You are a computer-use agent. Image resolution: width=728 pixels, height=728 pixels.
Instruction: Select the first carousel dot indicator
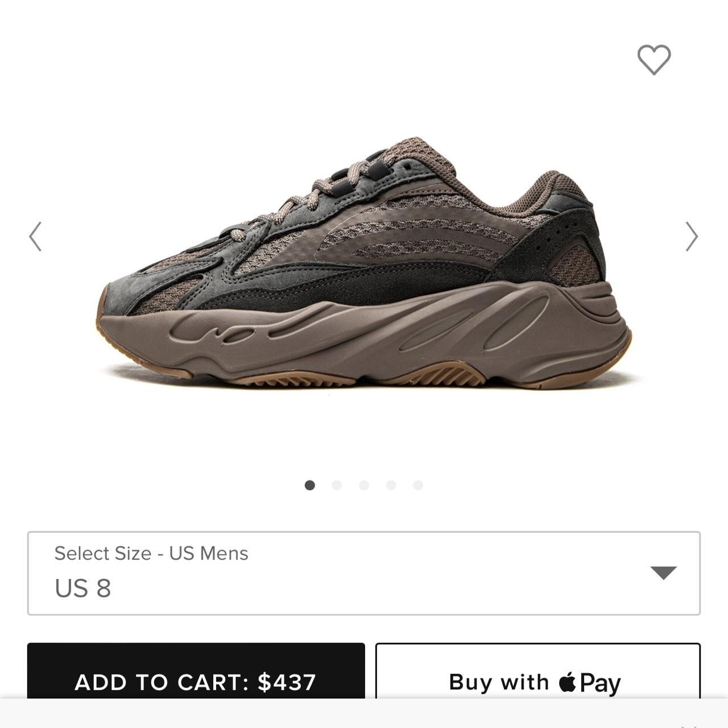(x=310, y=485)
